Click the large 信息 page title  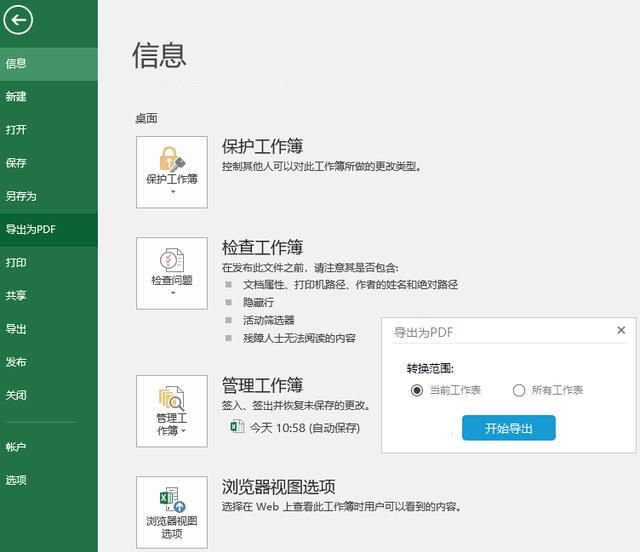[x=159, y=56]
